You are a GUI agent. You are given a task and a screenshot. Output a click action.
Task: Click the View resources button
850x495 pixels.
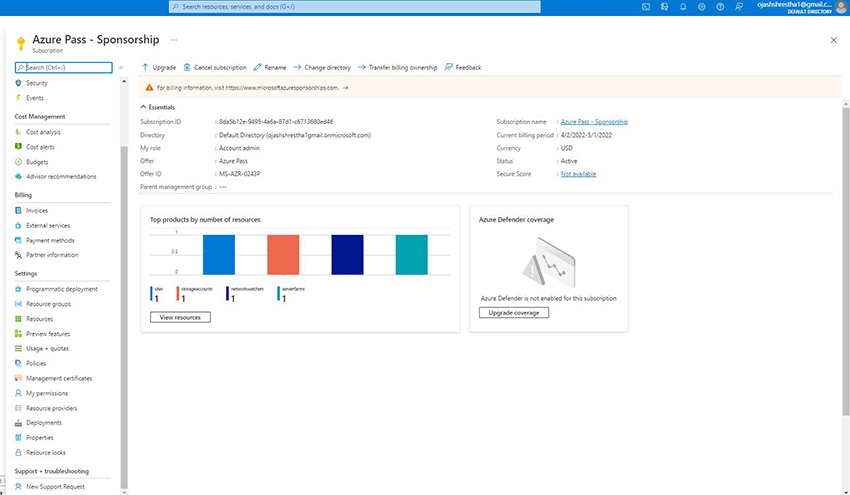[180, 317]
